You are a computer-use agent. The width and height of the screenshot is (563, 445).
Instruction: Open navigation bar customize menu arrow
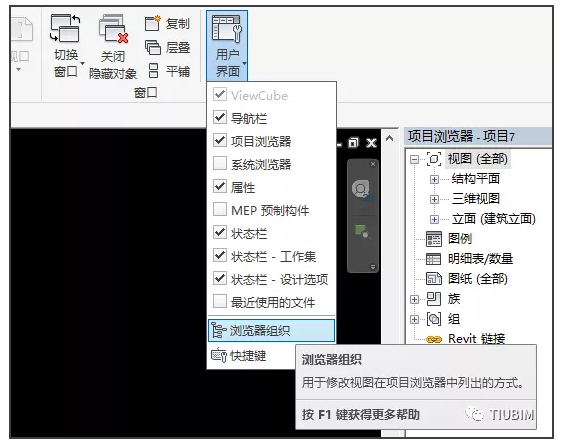pyautogui.click(x=372, y=267)
